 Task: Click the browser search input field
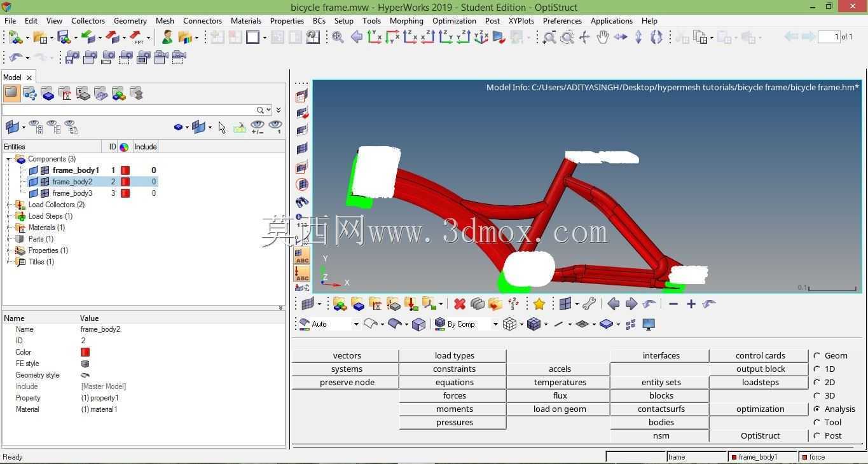point(129,110)
